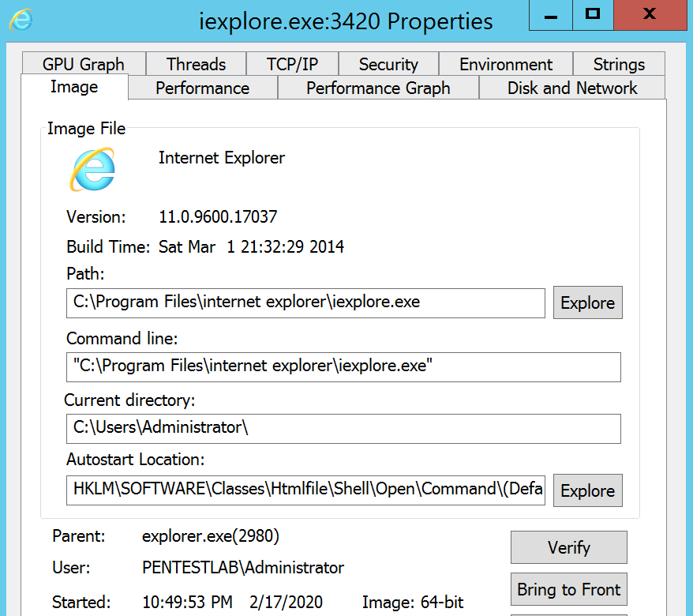Screen dimensions: 693x616
Task: Open the Threads tab
Action: [x=196, y=65]
